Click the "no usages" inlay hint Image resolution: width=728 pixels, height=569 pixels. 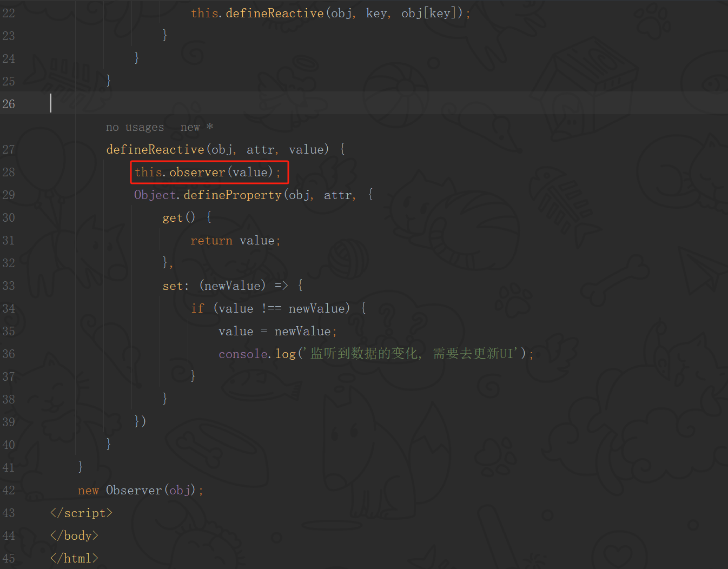point(135,127)
